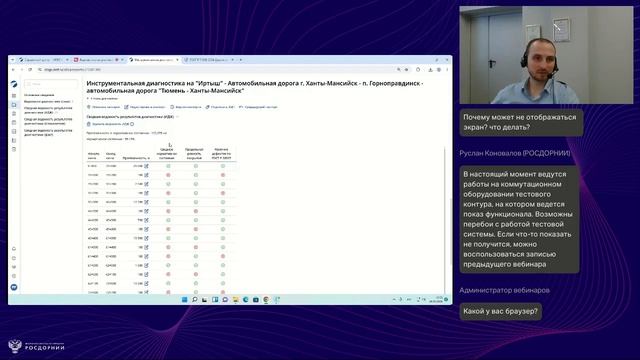This screenshot has width=640, height=360.
Task: Bookmark the page with the address bar star
Action: [x=407, y=70]
